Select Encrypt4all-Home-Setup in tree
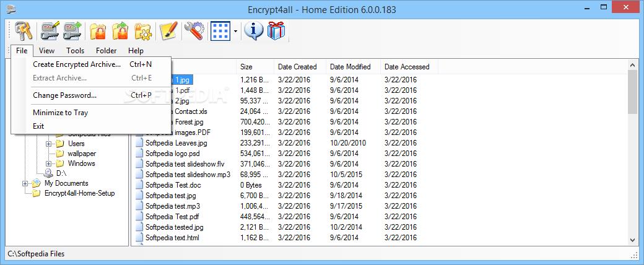The width and height of the screenshot is (644, 265). tap(80, 193)
